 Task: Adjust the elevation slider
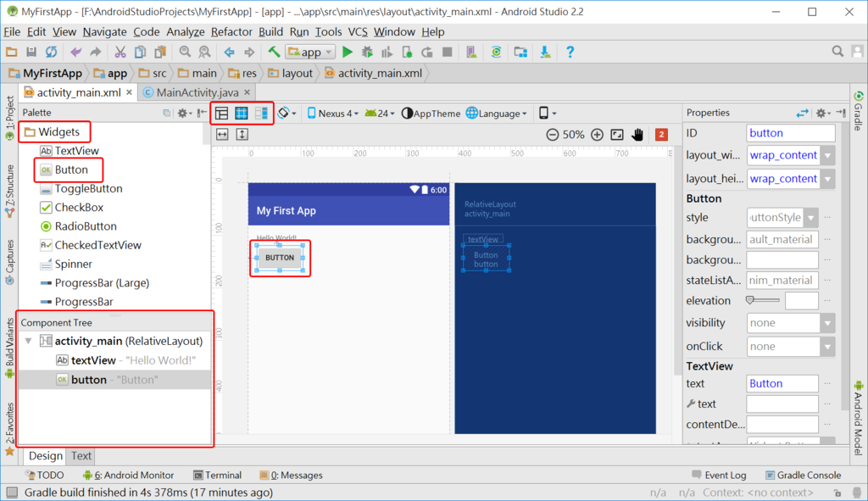point(762,301)
